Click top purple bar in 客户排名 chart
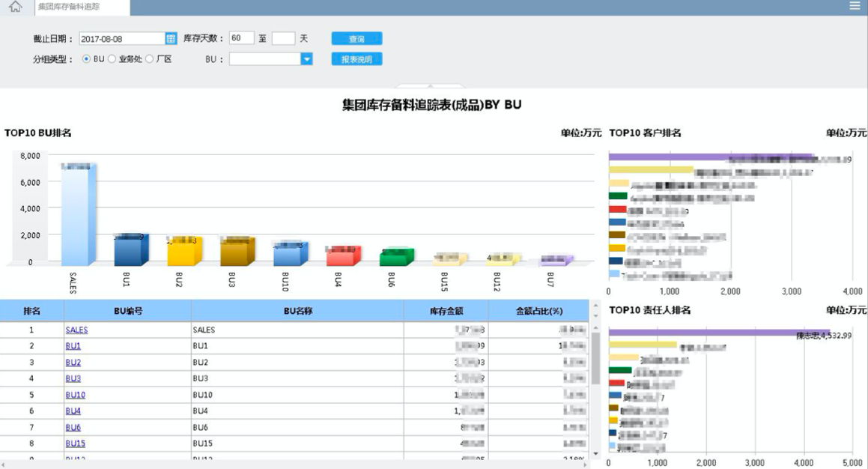The height and width of the screenshot is (469, 868). point(711,157)
